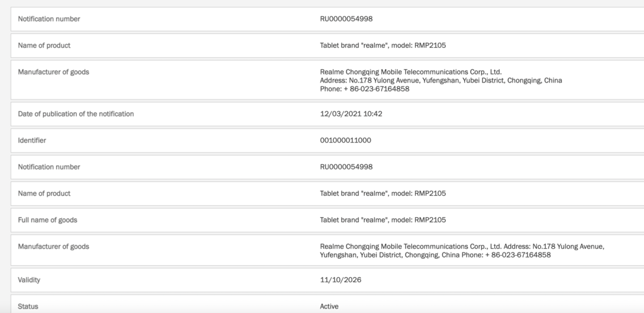The width and height of the screenshot is (644, 313).
Task: Click the first 'Name of product' label
Action: [x=44, y=45]
